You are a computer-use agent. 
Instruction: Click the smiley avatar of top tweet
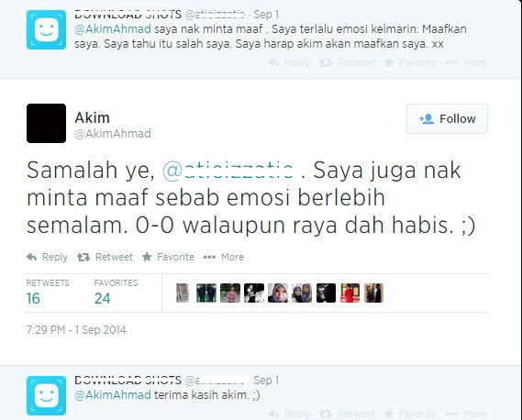pyautogui.click(x=46, y=29)
